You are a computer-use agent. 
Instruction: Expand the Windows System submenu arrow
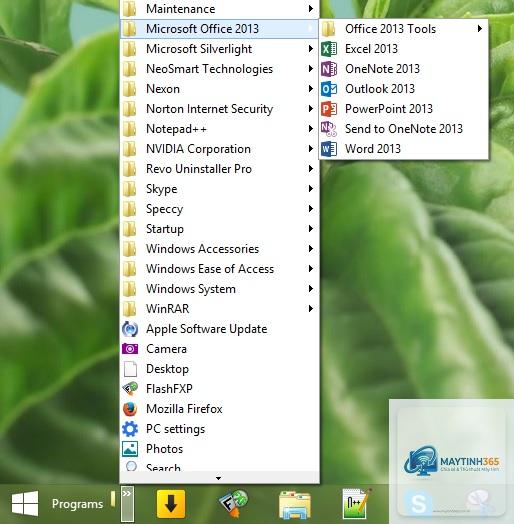(x=311, y=289)
